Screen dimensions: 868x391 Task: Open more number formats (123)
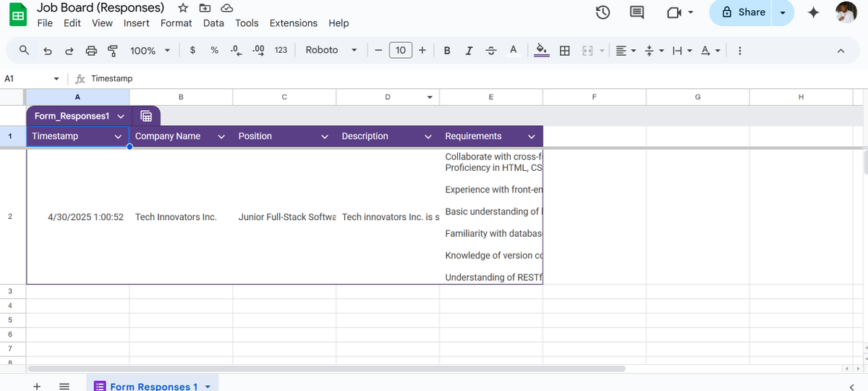tap(281, 50)
